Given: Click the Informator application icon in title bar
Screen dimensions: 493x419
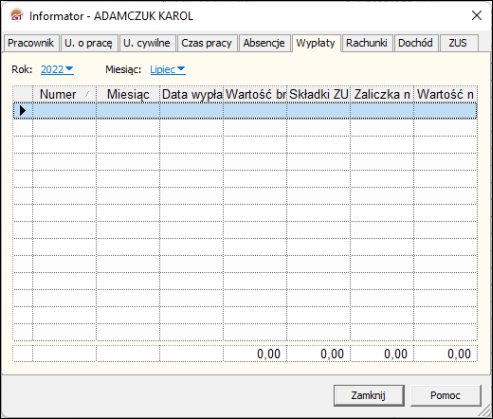Looking at the screenshot, I should pos(17,16).
